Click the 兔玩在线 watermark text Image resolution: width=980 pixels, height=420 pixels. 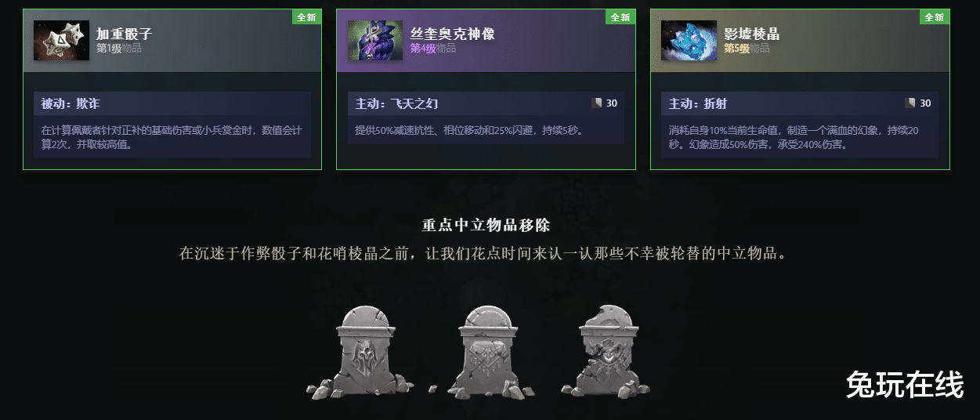coord(904,386)
